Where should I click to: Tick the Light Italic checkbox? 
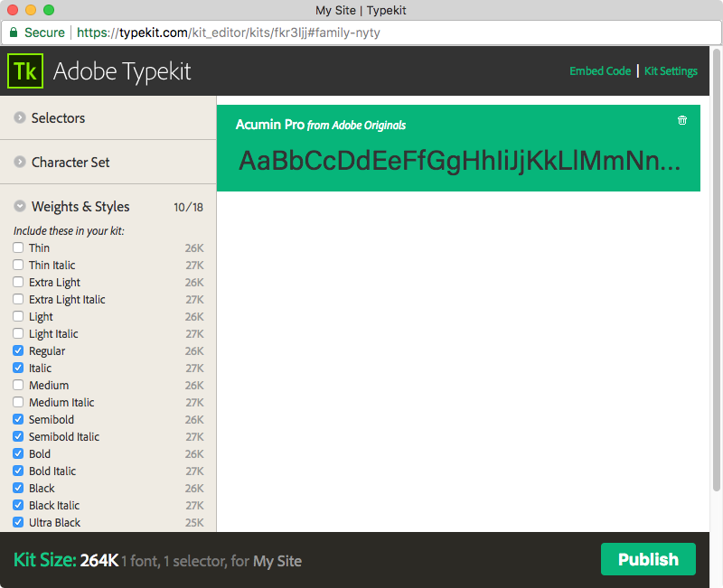pyautogui.click(x=18, y=333)
